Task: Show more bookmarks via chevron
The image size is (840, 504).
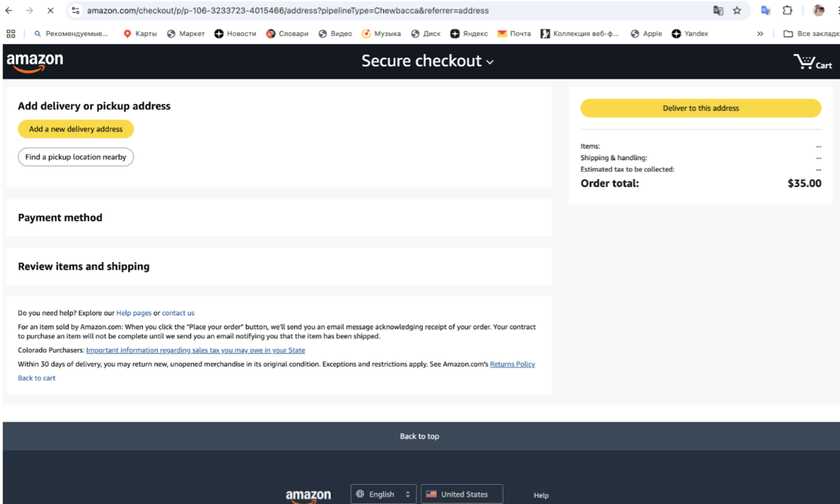Action: [760, 34]
